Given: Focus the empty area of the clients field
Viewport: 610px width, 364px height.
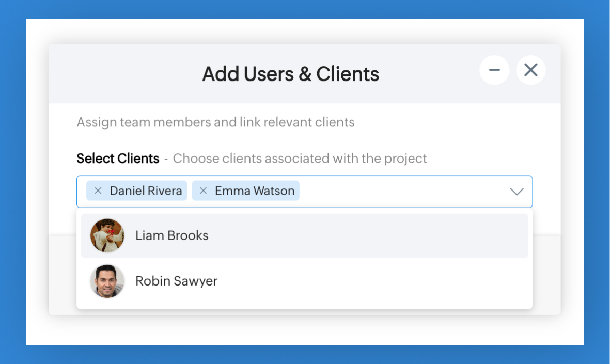Looking at the screenshot, I should point(403,192).
